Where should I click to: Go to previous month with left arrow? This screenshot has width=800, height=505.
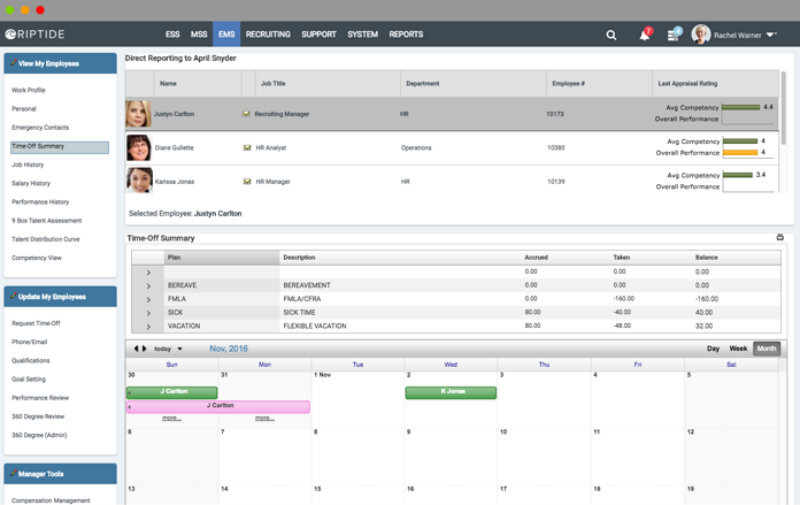click(135, 349)
